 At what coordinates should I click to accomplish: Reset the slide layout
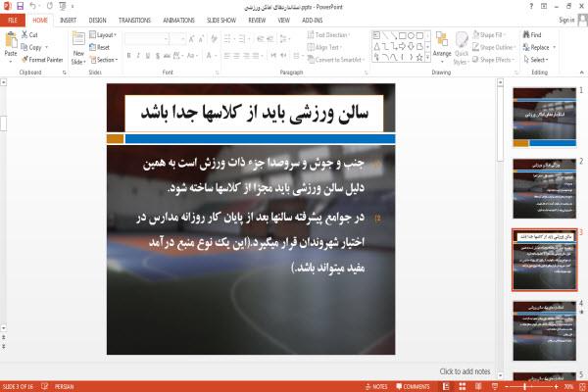[99, 47]
